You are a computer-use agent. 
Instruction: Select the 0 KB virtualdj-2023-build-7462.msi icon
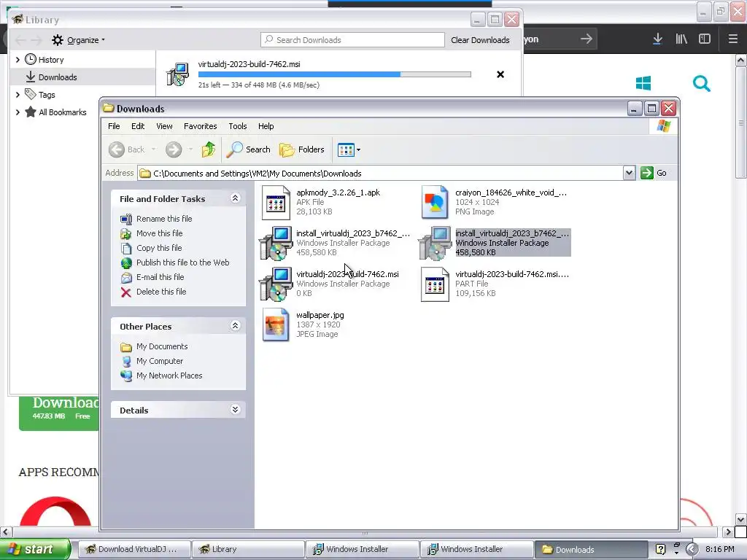tap(276, 284)
